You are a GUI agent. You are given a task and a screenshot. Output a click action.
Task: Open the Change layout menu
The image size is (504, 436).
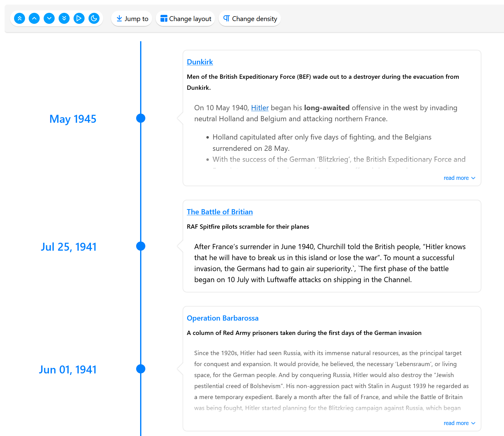(185, 19)
